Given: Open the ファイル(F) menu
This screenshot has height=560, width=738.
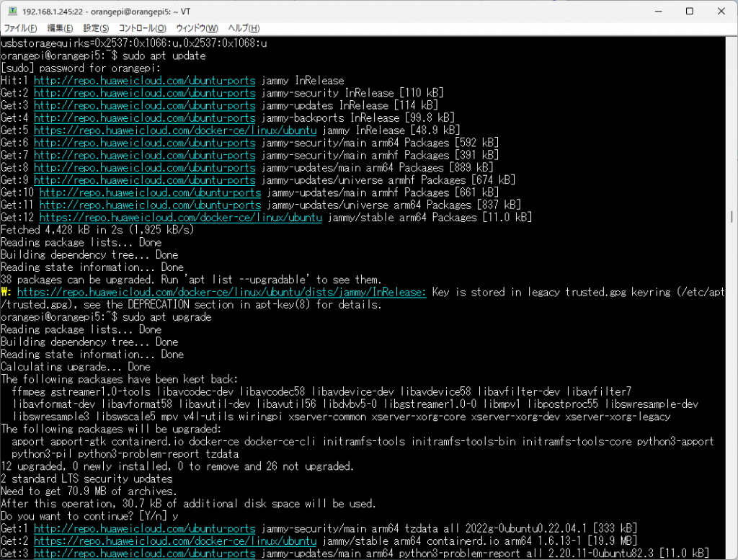Looking at the screenshot, I should click(20, 28).
